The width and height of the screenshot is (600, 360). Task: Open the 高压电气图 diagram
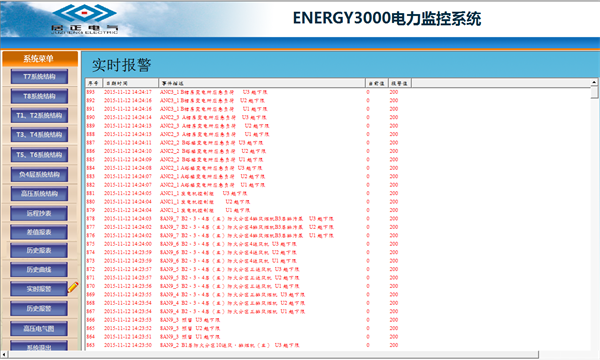39,329
